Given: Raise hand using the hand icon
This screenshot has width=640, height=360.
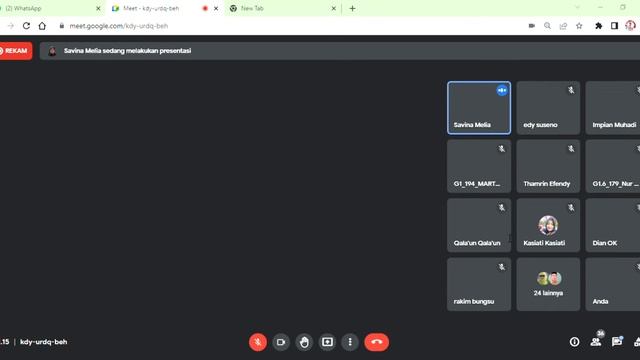Looking at the screenshot, I should pyautogui.click(x=304, y=342).
